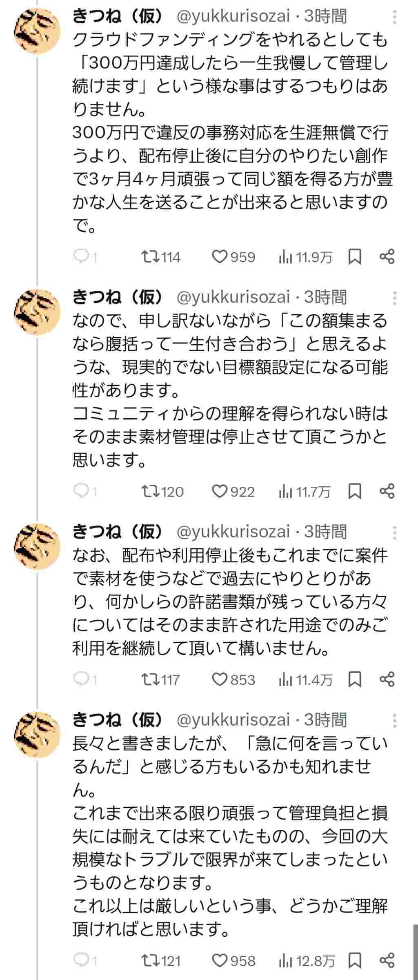
Task: Open @yukkurisozai handle on first tweet
Action: (233, 17)
